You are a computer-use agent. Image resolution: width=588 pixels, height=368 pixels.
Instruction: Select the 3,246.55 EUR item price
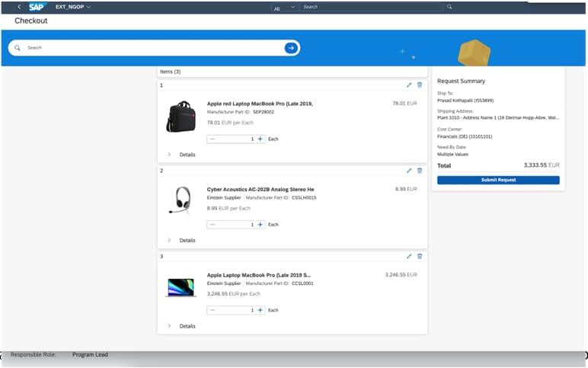point(401,274)
